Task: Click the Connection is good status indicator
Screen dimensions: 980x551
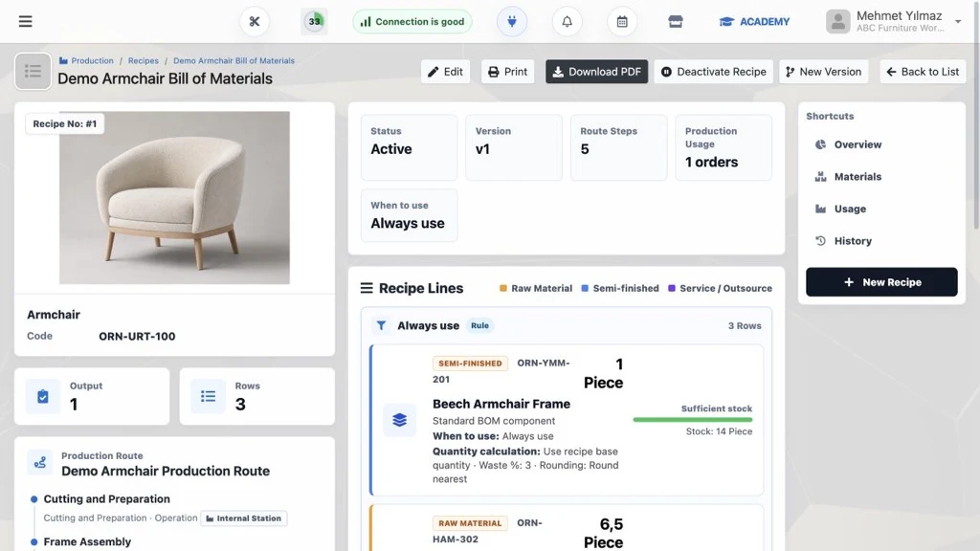Action: tap(412, 21)
